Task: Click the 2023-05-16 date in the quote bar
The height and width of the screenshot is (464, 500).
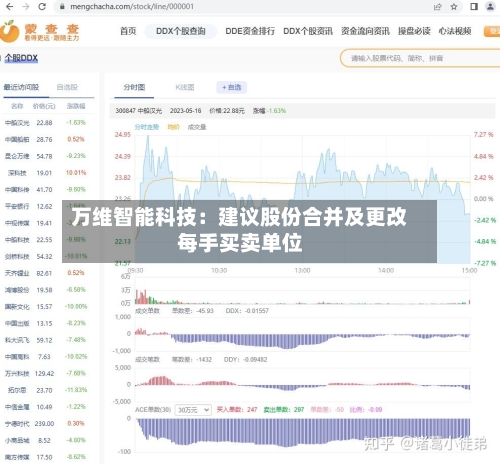Action: (186, 111)
